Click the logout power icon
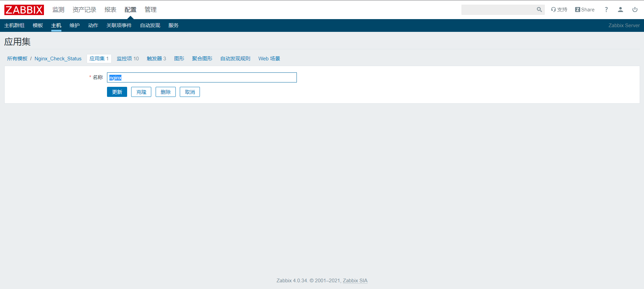This screenshot has width=644, height=289. coord(635,10)
